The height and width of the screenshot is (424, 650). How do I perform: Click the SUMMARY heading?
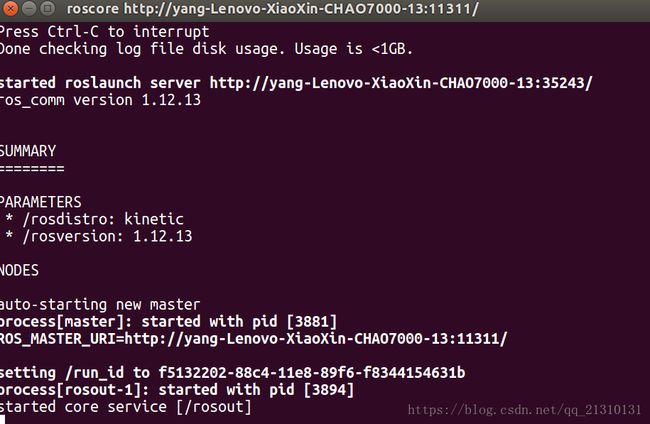(28, 151)
